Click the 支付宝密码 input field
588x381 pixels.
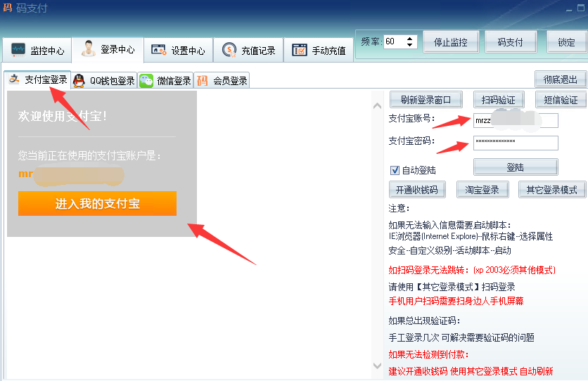(x=515, y=143)
